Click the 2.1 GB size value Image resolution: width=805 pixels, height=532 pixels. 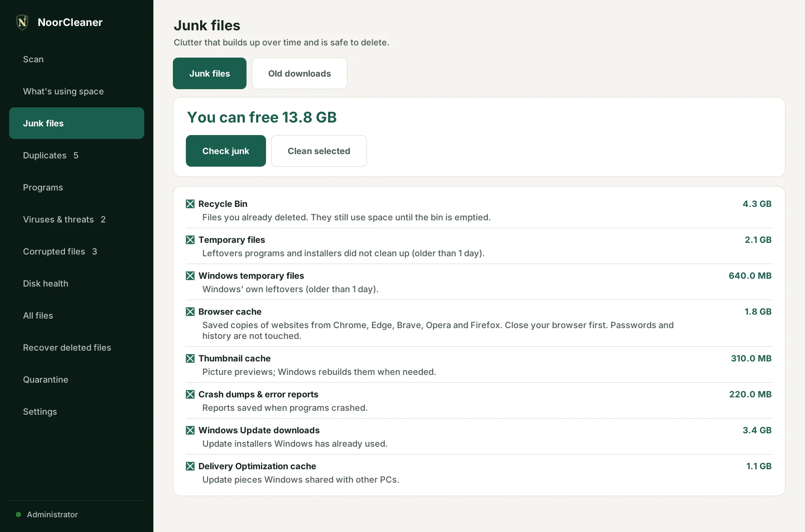point(758,240)
